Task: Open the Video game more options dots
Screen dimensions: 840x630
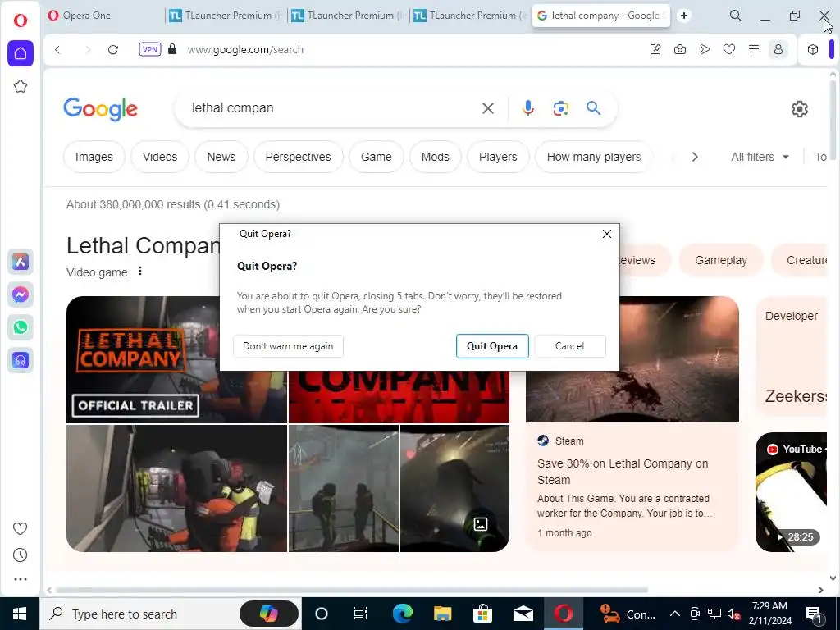Action: [140, 271]
